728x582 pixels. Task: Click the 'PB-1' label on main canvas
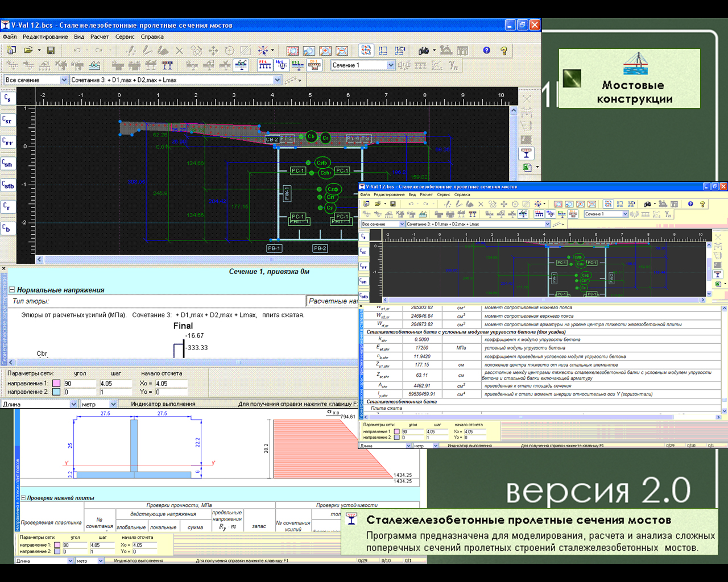click(274, 248)
